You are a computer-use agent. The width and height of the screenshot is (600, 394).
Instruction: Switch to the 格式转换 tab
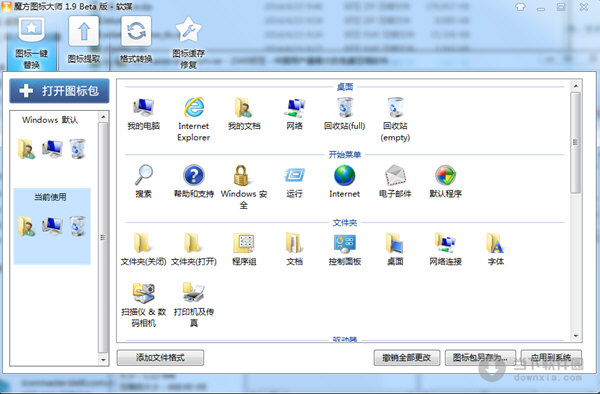136,40
